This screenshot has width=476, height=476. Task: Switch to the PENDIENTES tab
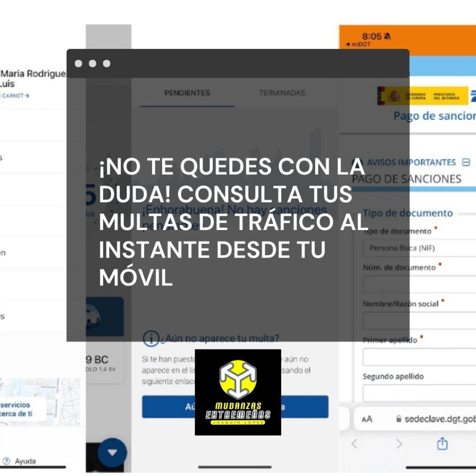[187, 93]
